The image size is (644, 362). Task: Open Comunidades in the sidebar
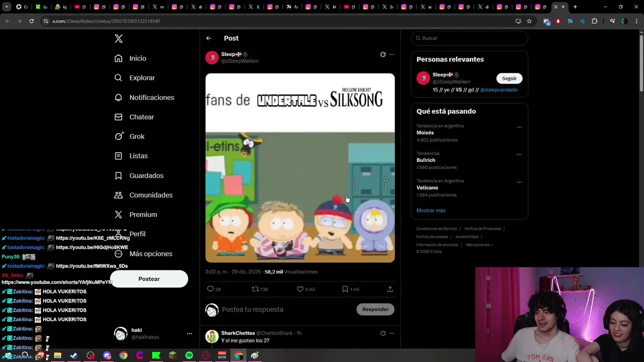point(143,195)
